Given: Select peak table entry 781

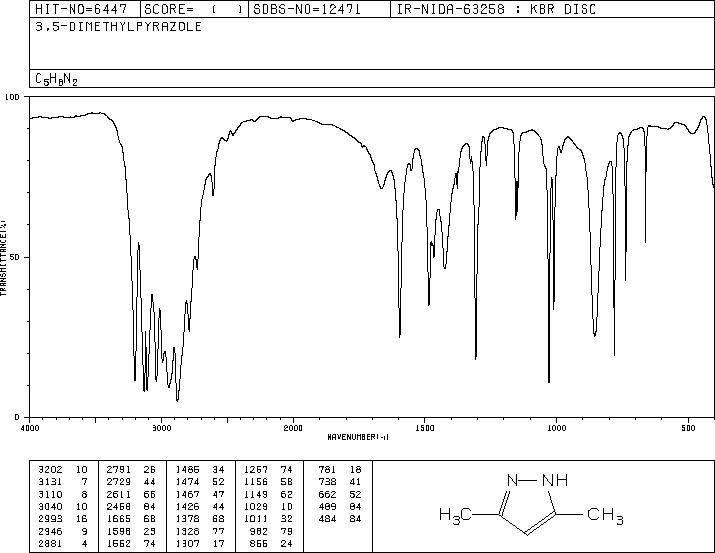Looking at the screenshot, I should pos(327,470).
